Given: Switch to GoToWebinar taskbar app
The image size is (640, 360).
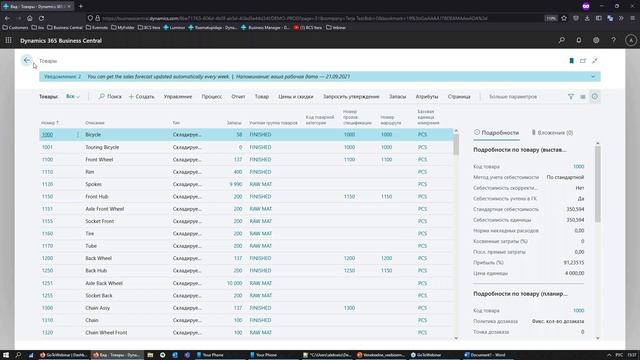Looking at the screenshot, I should (x=427, y=355).
